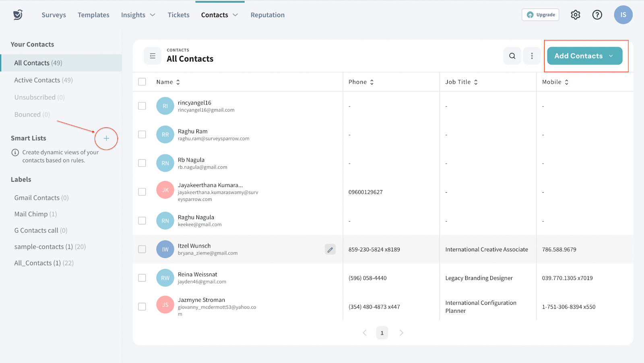Edit Itzel Wunsch contact with pencil icon
Image resolution: width=644 pixels, height=363 pixels.
[330, 250]
